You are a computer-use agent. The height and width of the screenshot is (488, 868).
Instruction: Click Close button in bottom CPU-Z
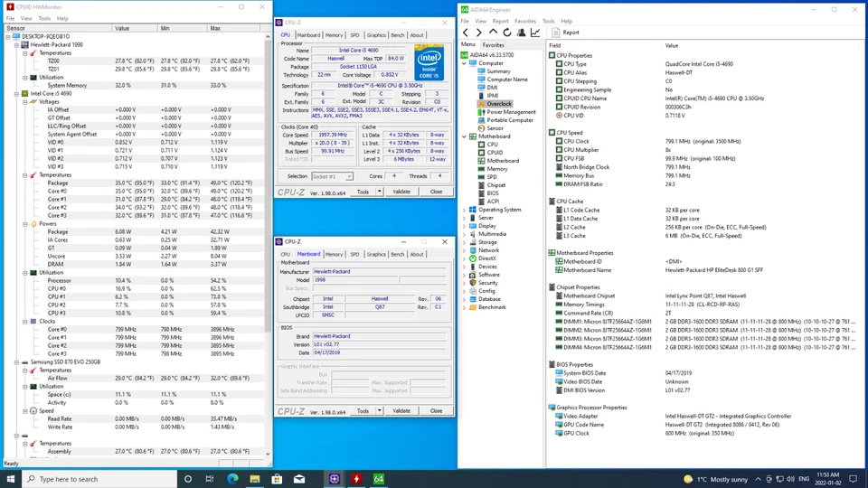pyautogui.click(x=436, y=411)
